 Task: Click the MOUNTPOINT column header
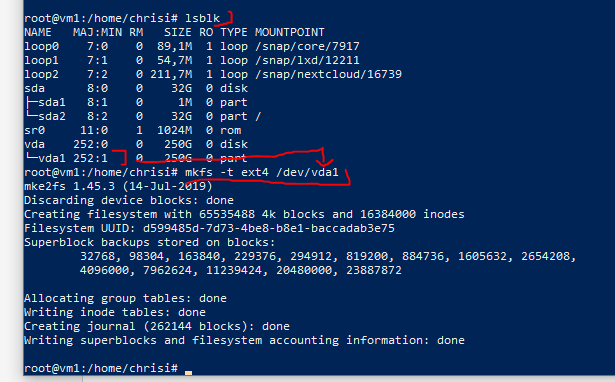pos(289,32)
